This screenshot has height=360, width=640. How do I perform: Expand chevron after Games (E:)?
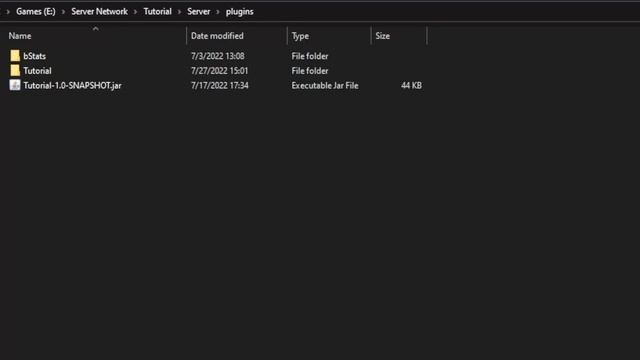pos(63,12)
